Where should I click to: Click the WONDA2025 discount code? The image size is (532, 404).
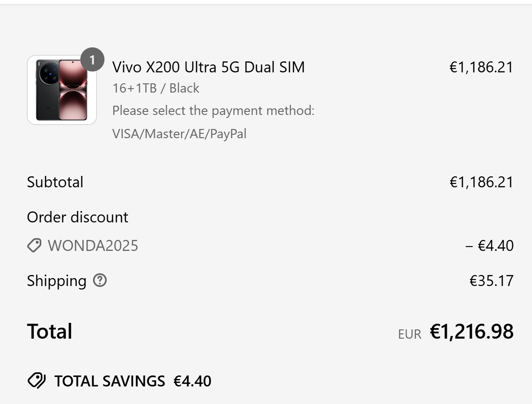click(93, 246)
